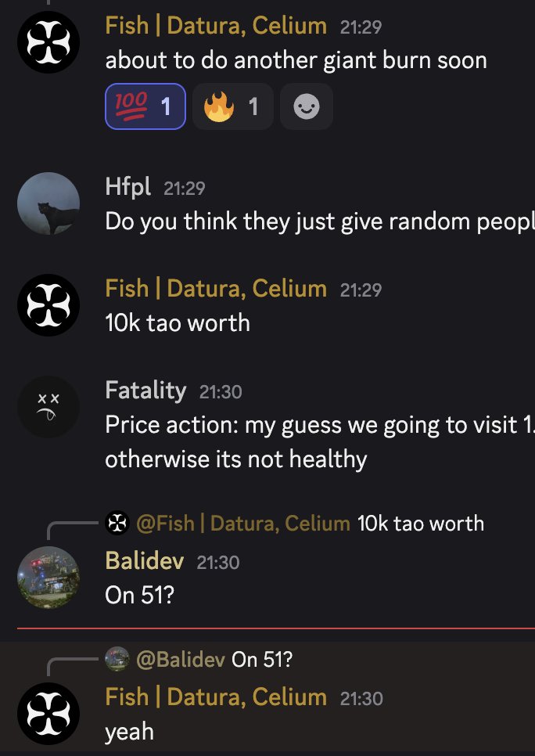Click small Balidev avatar in reply preview
Image resolution: width=535 pixels, height=756 pixels.
pos(117,659)
